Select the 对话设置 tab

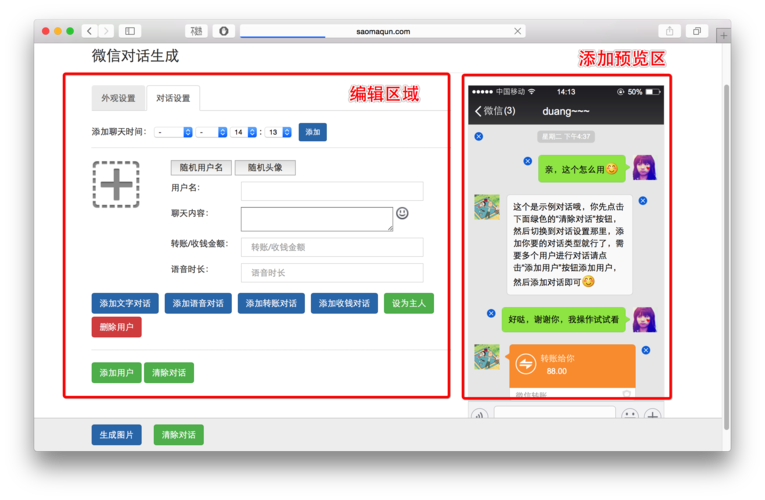(173, 98)
